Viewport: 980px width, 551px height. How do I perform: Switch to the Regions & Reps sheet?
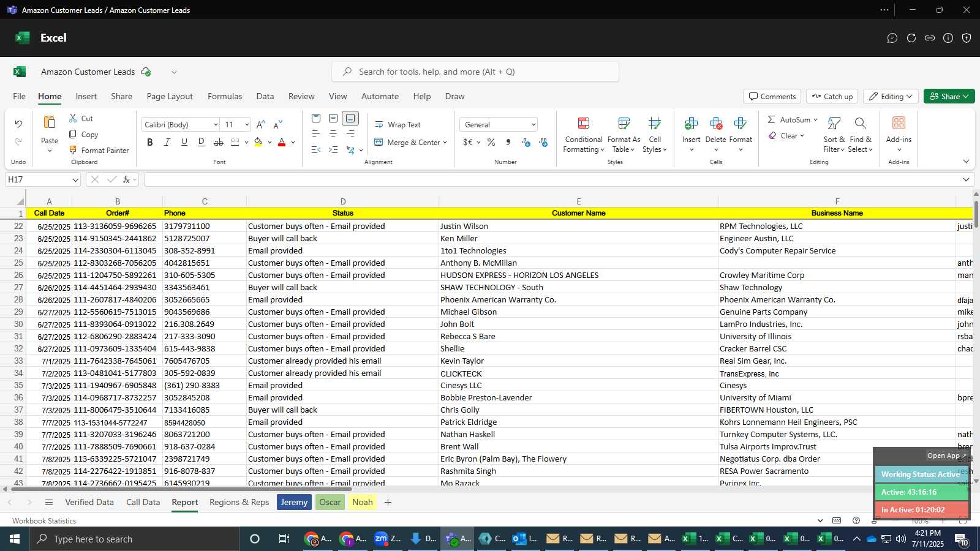click(239, 502)
